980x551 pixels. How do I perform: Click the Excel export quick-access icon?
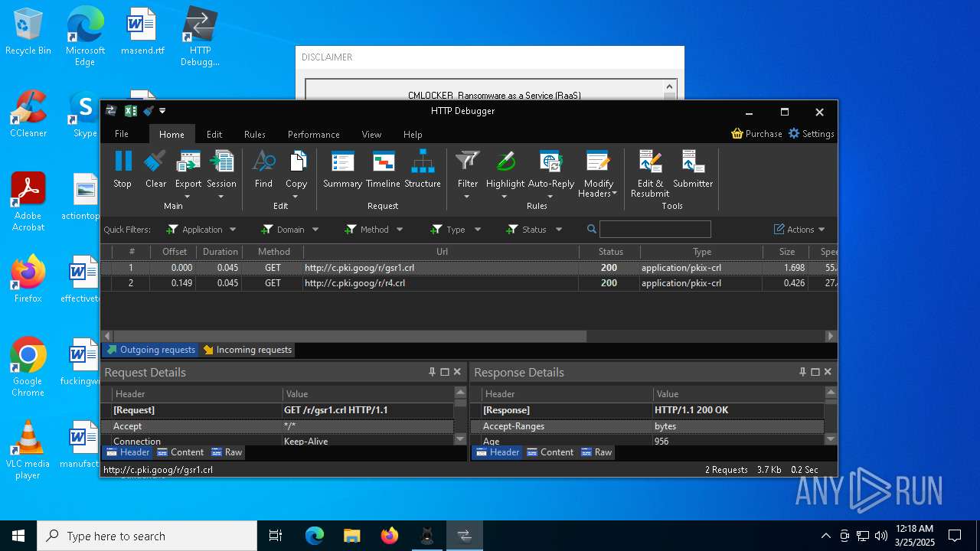pos(131,111)
